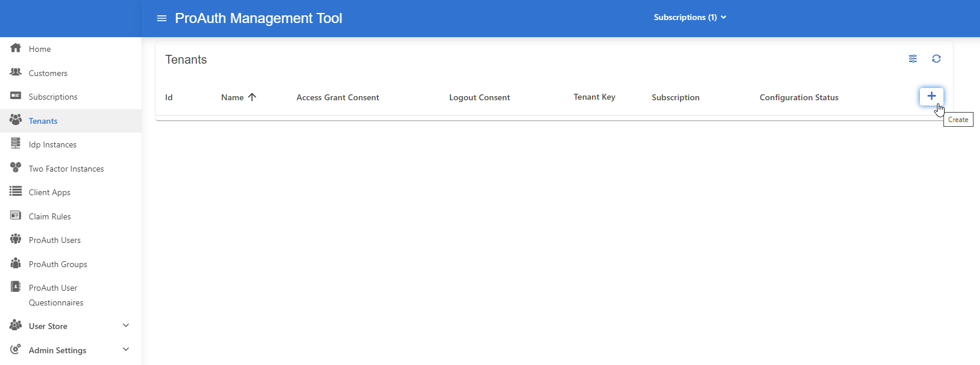Open the Customers page

(48, 73)
